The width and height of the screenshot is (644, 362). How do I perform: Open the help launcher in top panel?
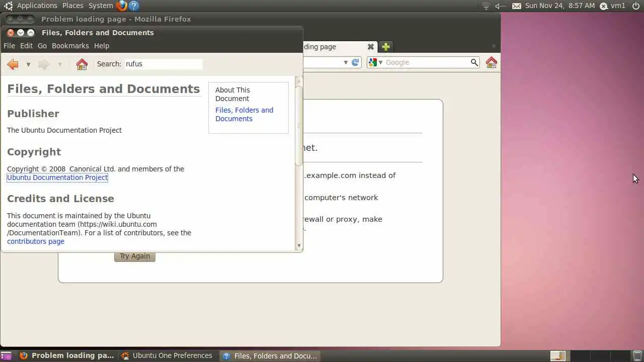point(133,6)
